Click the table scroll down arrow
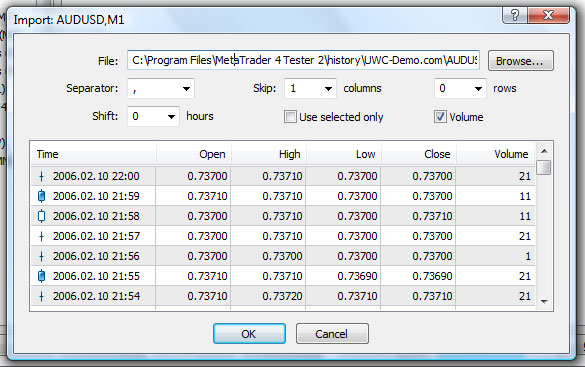585x367 pixels. [x=544, y=301]
